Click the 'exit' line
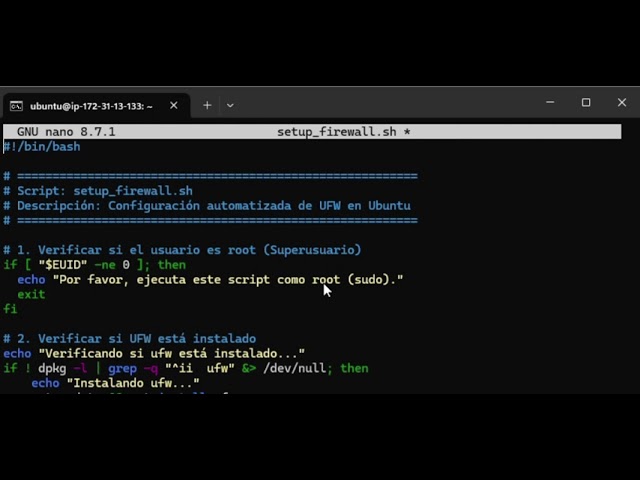This screenshot has height=480, width=640. (31, 294)
